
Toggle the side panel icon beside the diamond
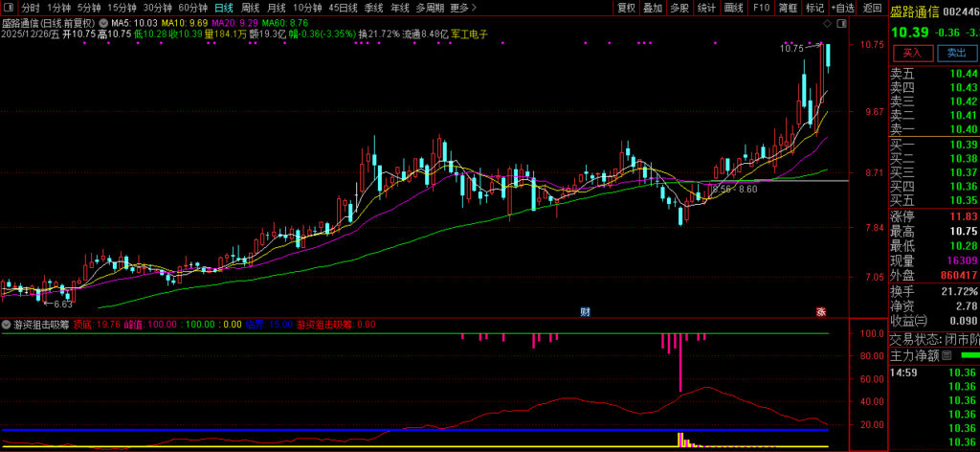pyautogui.click(x=840, y=21)
